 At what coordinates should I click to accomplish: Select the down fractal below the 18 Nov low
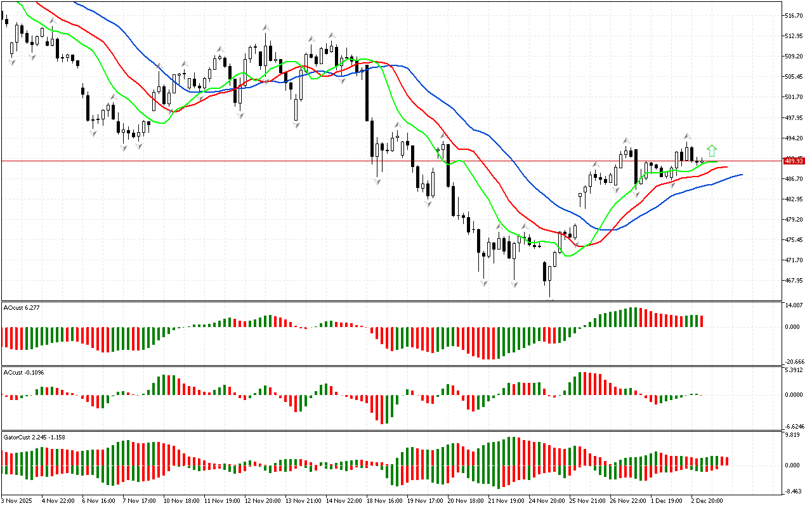[377, 182]
